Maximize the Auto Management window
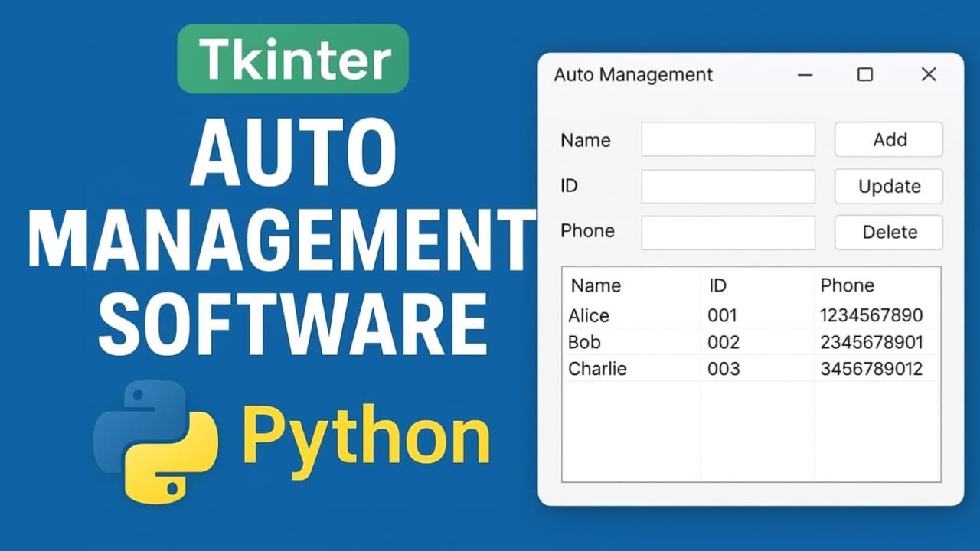The height and width of the screenshot is (551, 980). pyautogui.click(x=865, y=74)
